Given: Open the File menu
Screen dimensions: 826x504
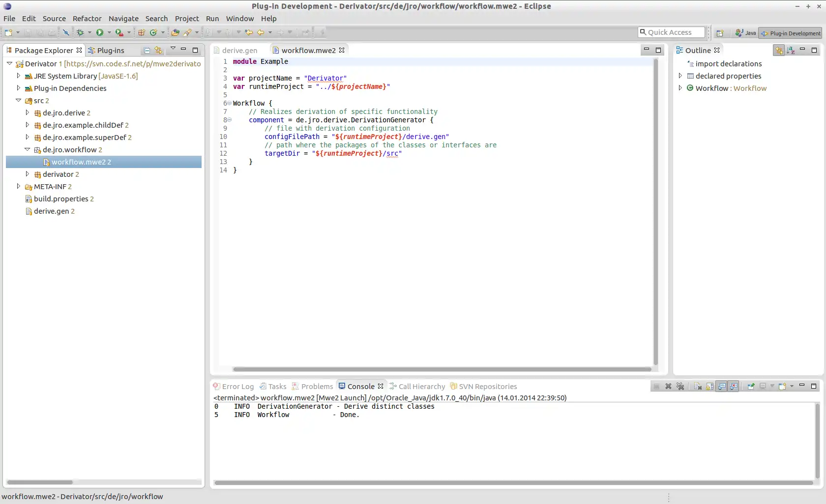Looking at the screenshot, I should [9, 18].
